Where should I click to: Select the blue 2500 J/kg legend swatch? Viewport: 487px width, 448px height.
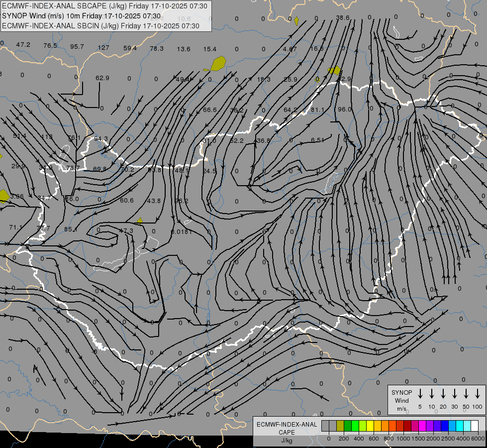point(445,426)
